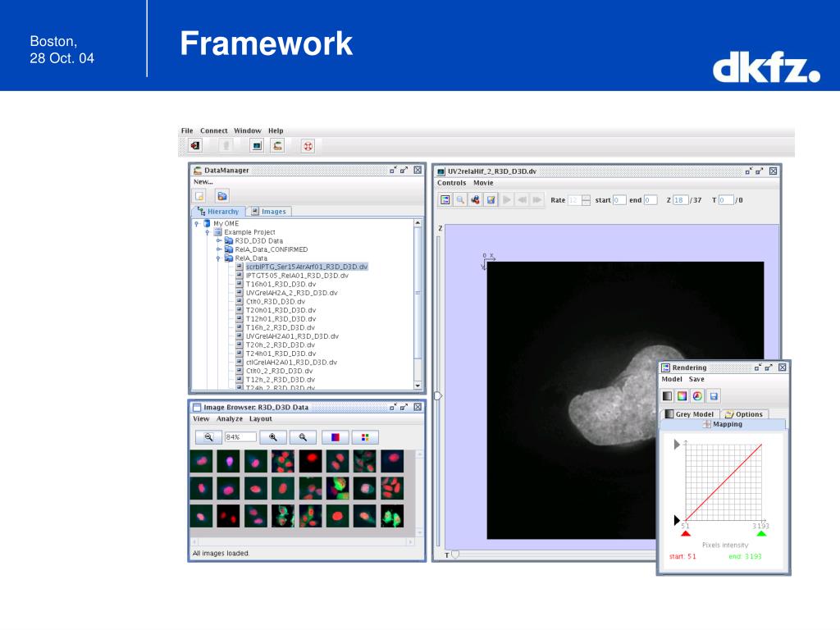This screenshot has height=630, width=840.
Task: Click the magnifier inspector icon in viewer toolbar
Action: [460, 200]
